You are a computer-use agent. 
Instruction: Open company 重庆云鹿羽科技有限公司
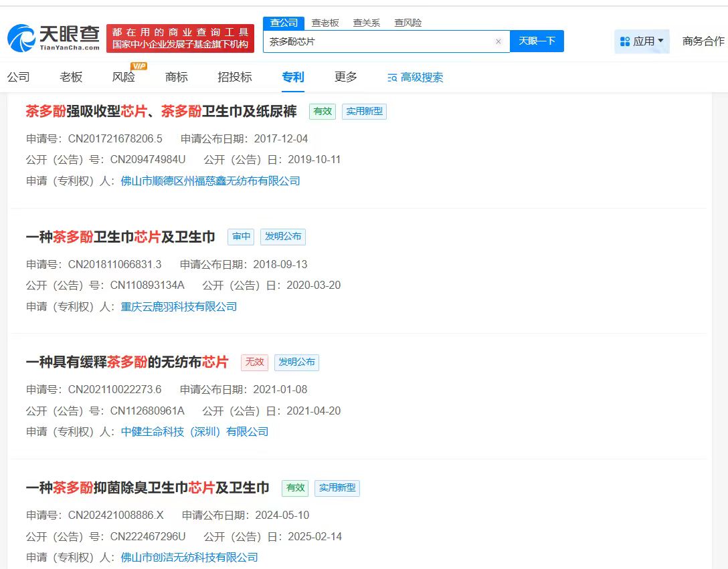click(179, 307)
